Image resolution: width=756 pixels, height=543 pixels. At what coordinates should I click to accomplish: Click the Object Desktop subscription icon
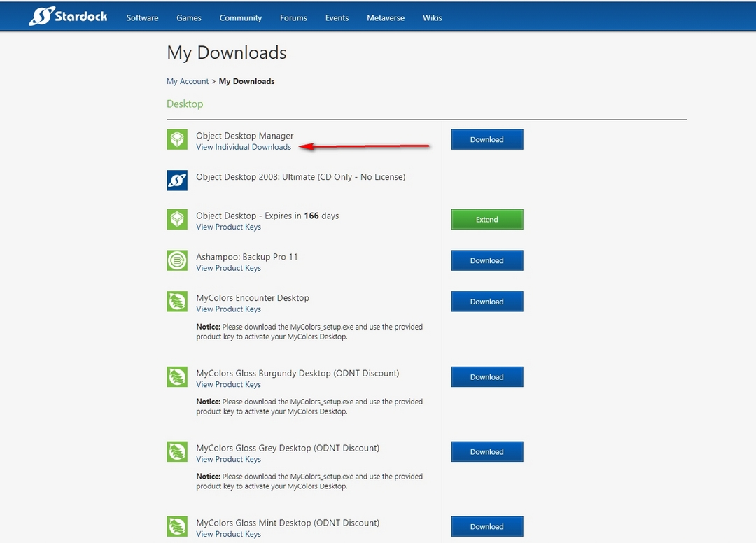177,220
